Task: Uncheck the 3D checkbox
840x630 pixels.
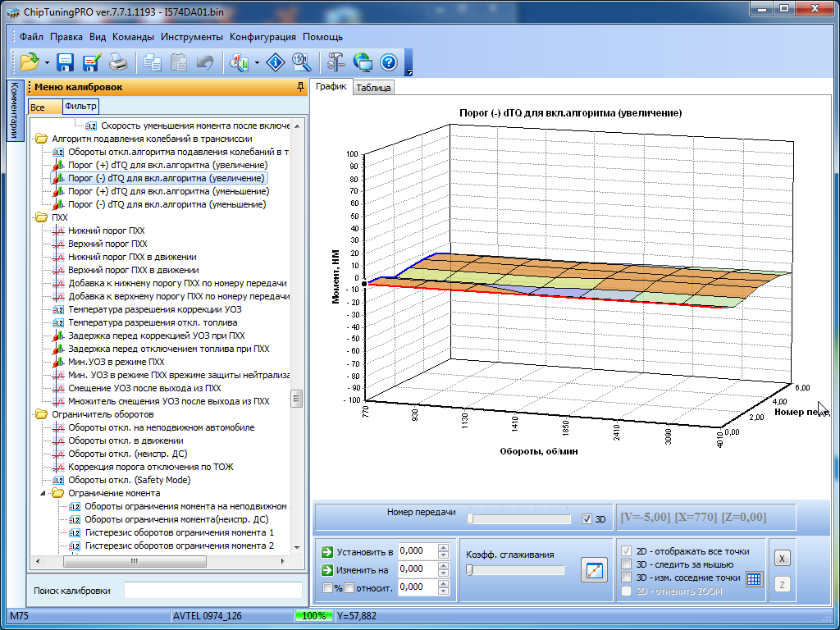Action: [x=586, y=518]
